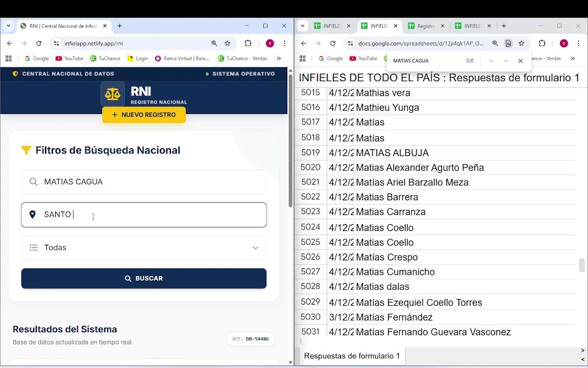588x368 pixels.
Task: Select cell Matías Fernández
Action: pyautogui.click(x=464, y=317)
